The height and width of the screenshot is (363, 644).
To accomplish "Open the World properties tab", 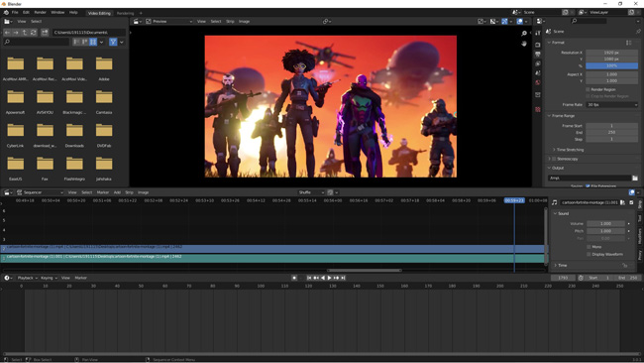I will 538,82.
